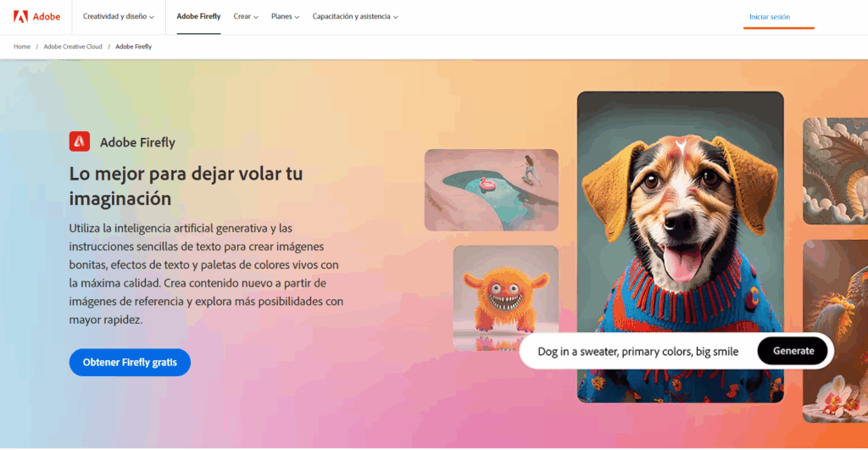Click the prompt field with the dog sweater text

[637, 352]
